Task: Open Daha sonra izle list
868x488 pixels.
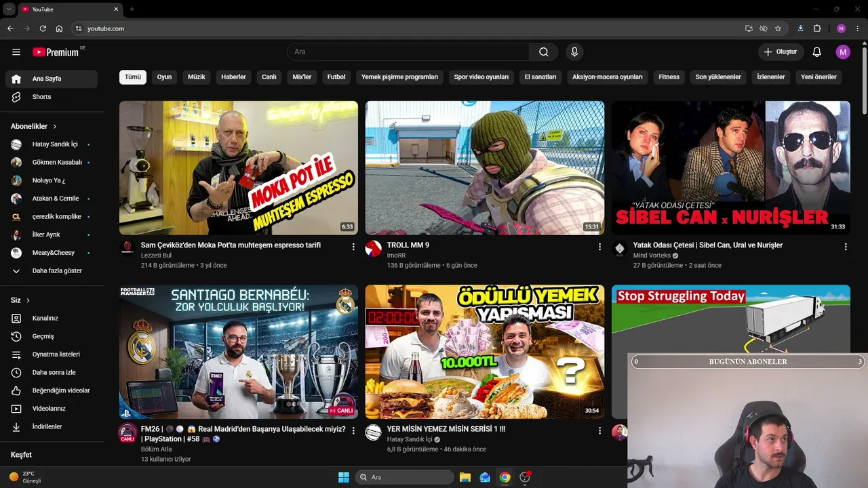Action: click(x=52, y=373)
